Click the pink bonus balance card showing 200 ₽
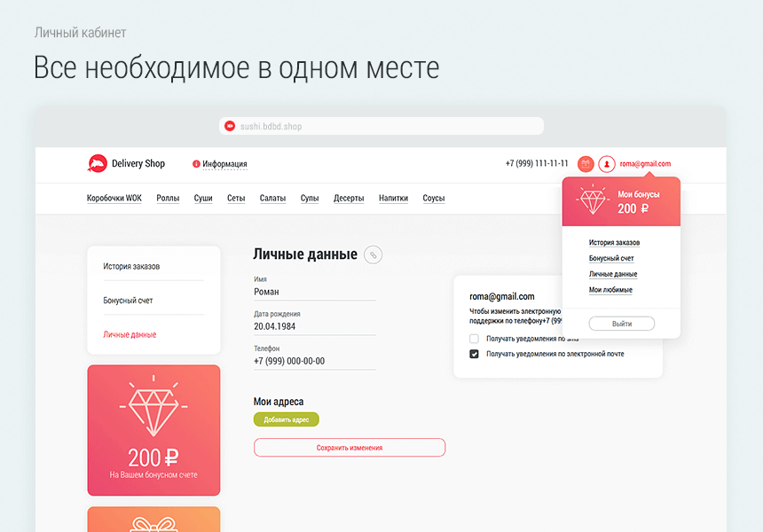The image size is (763, 532). 153,430
